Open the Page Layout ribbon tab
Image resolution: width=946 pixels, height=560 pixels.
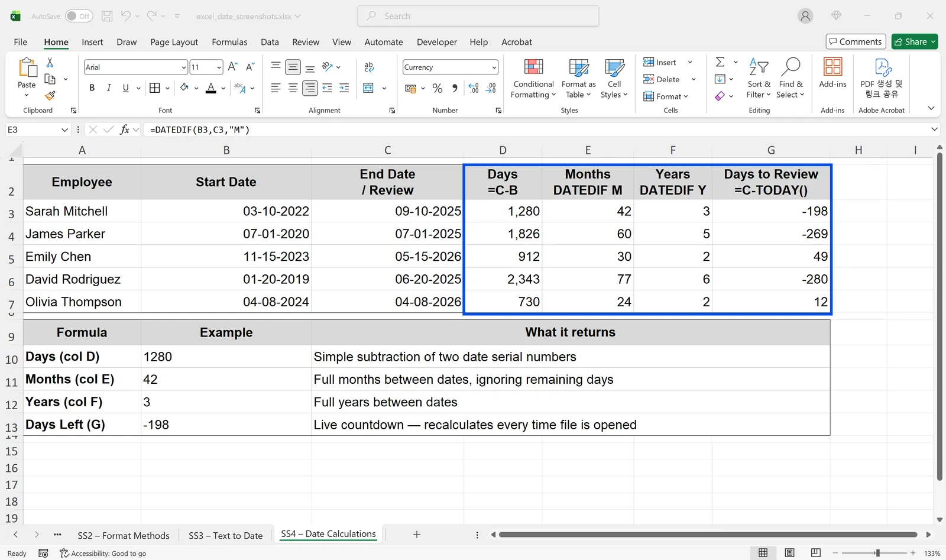(x=174, y=42)
